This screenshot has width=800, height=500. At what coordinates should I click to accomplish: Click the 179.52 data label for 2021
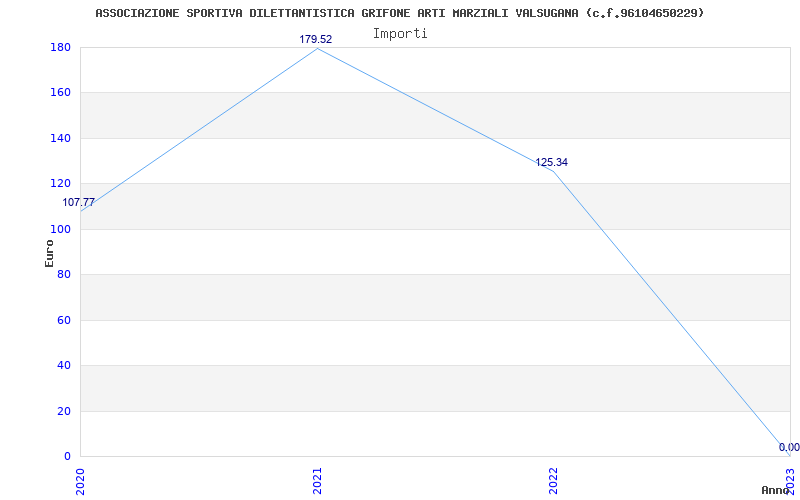[x=316, y=39]
